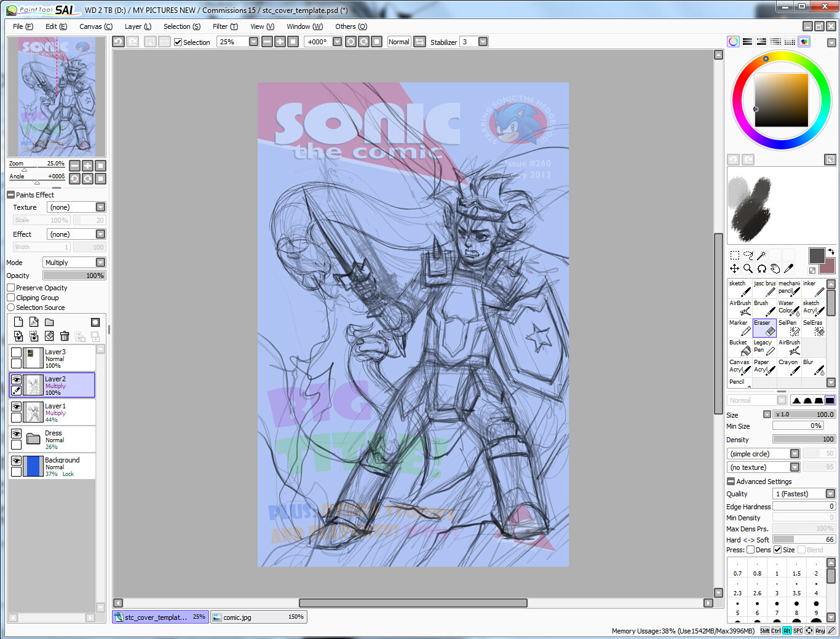
Task: Choose the Bucket fill tool
Action: (740, 347)
